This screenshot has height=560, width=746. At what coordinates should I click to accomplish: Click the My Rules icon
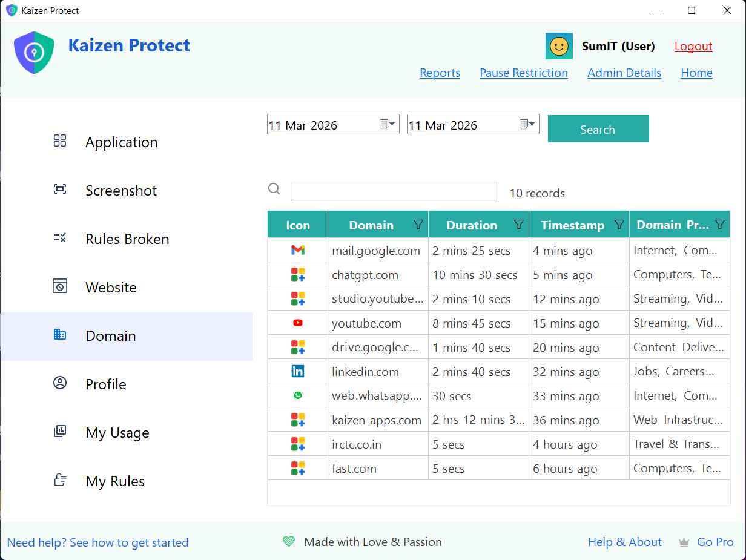point(59,479)
